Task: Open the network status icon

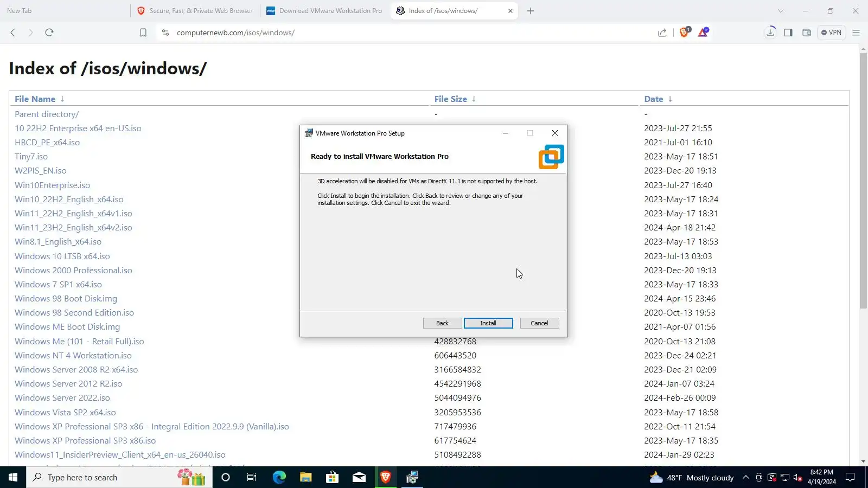Action: pos(785,478)
